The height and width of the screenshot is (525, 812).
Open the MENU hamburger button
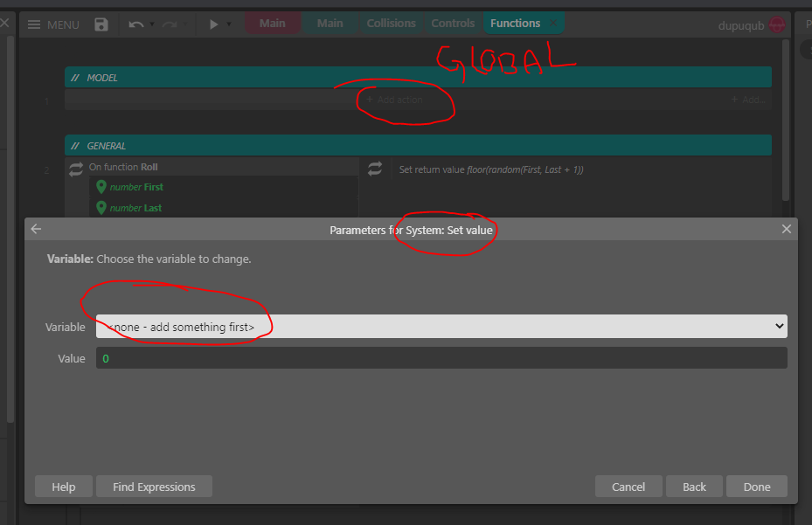coord(52,24)
